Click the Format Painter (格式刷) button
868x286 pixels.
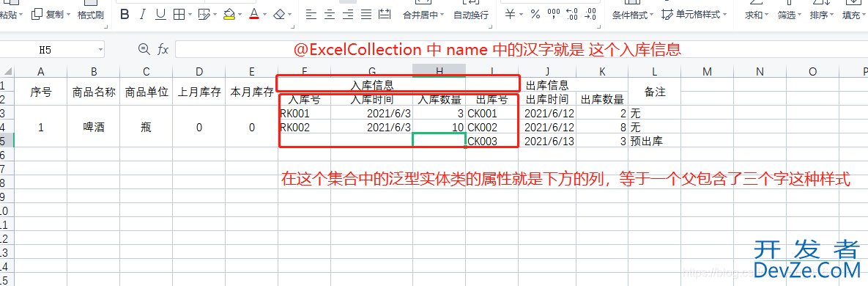pos(90,15)
